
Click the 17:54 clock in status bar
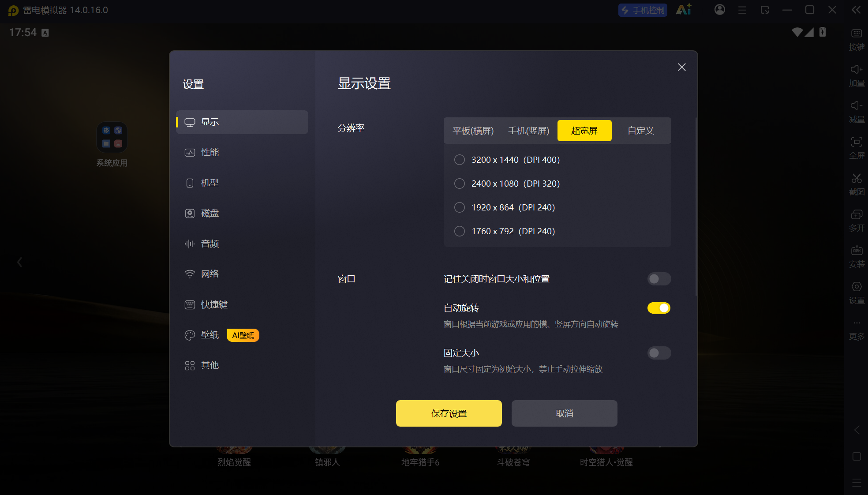coord(23,33)
